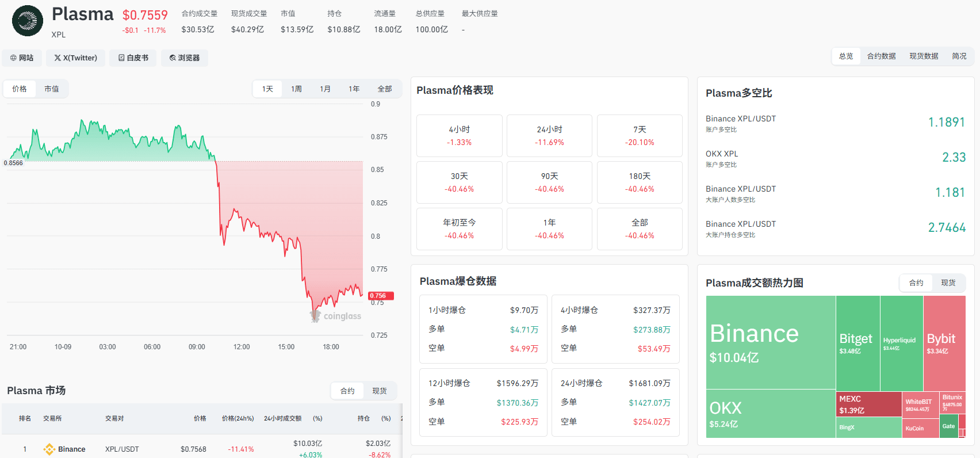The height and width of the screenshot is (458, 980).
Task: Click the Hyperliquid heatmap block
Action: click(901, 343)
